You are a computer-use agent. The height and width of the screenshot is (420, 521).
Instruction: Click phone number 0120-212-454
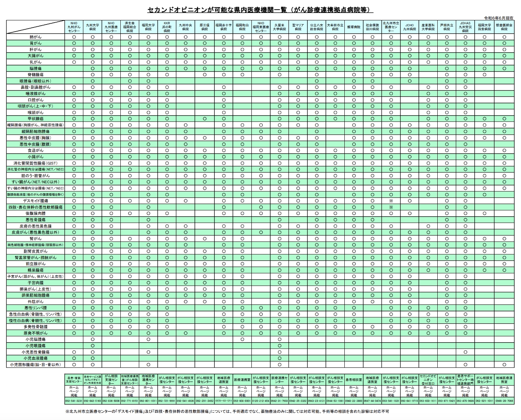261,401
